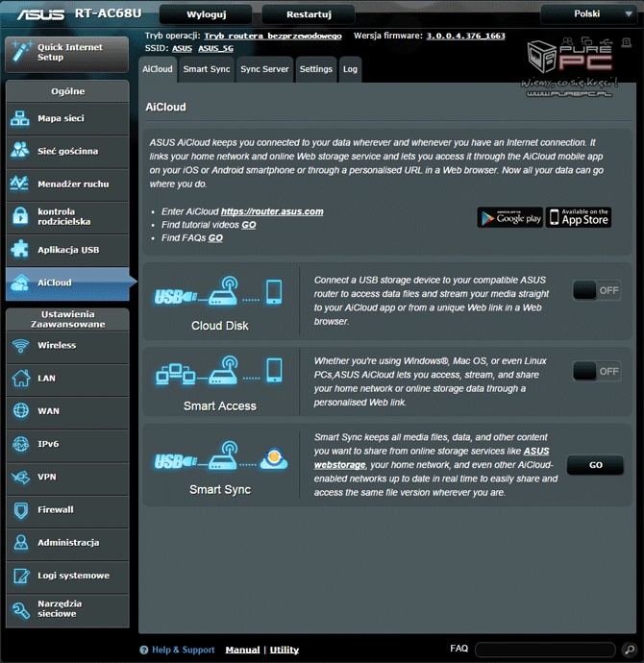Open Quick Internet Setup wand icon
Screen dimensions: 644x663
pos(21,51)
